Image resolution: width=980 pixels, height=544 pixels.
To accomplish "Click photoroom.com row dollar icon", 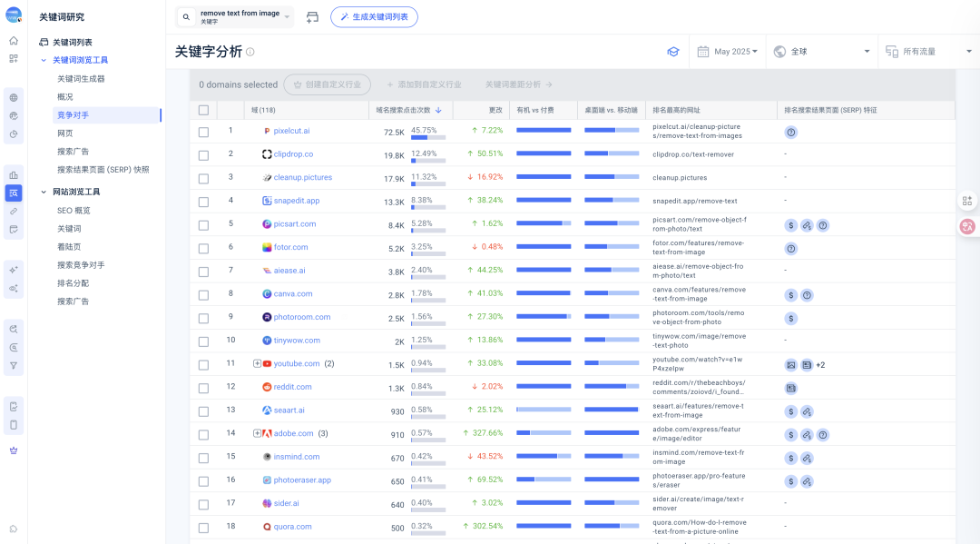I will (790, 319).
